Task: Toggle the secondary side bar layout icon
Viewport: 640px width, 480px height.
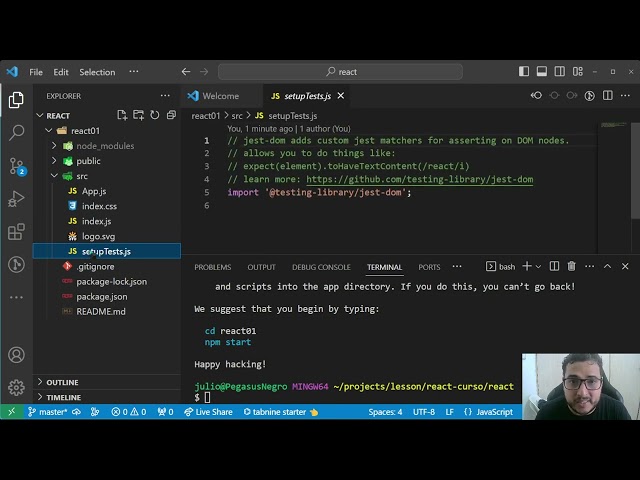Action: (560, 71)
